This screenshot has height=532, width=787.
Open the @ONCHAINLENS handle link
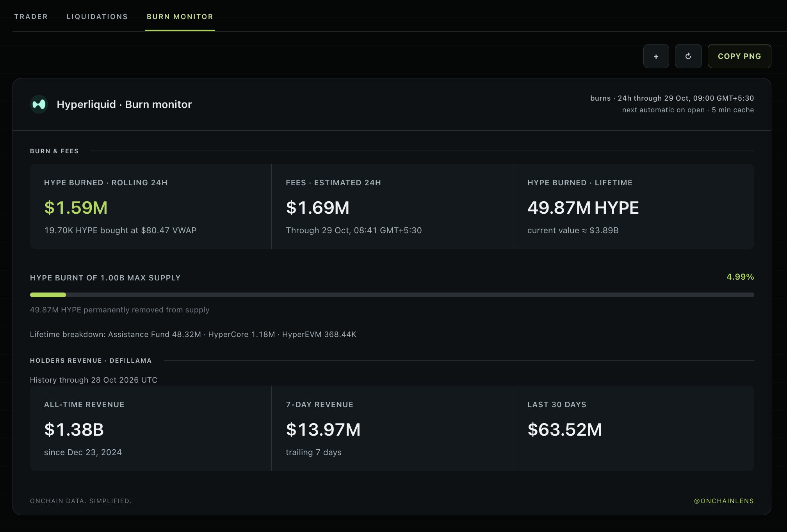(724, 501)
